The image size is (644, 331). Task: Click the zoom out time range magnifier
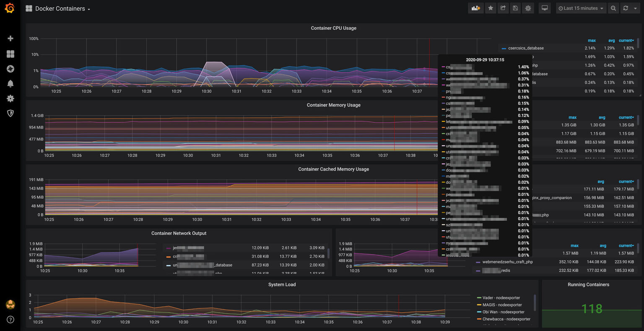[613, 8]
